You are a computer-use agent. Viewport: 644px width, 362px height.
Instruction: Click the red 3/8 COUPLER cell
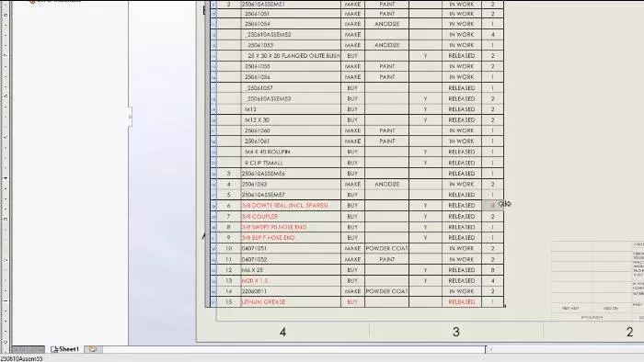coord(291,216)
